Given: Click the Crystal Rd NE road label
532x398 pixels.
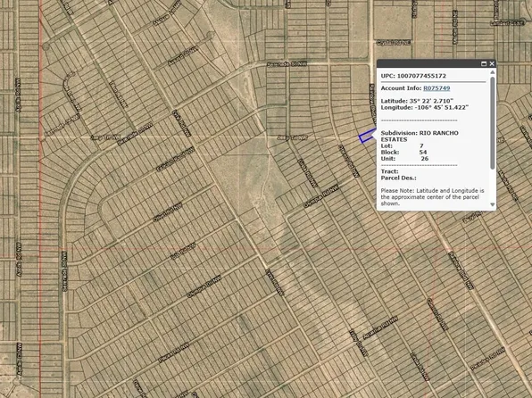Looking at the screenshot, I should (x=394, y=43).
